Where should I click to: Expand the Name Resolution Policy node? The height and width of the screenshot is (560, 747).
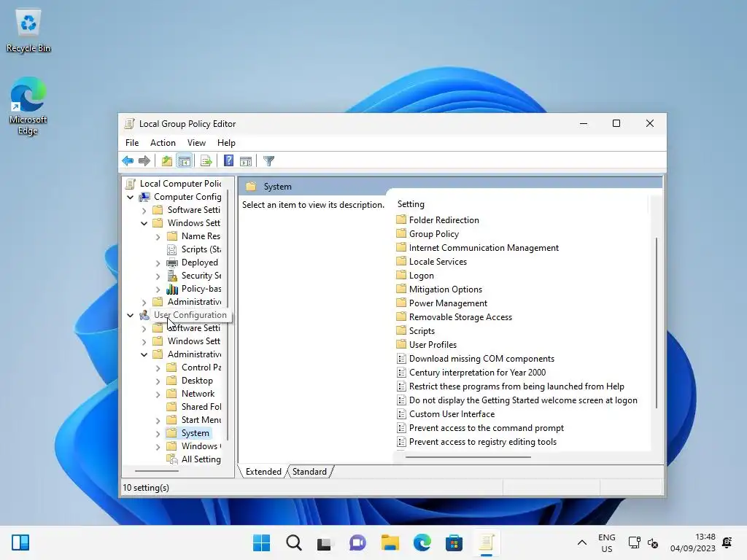point(158,236)
